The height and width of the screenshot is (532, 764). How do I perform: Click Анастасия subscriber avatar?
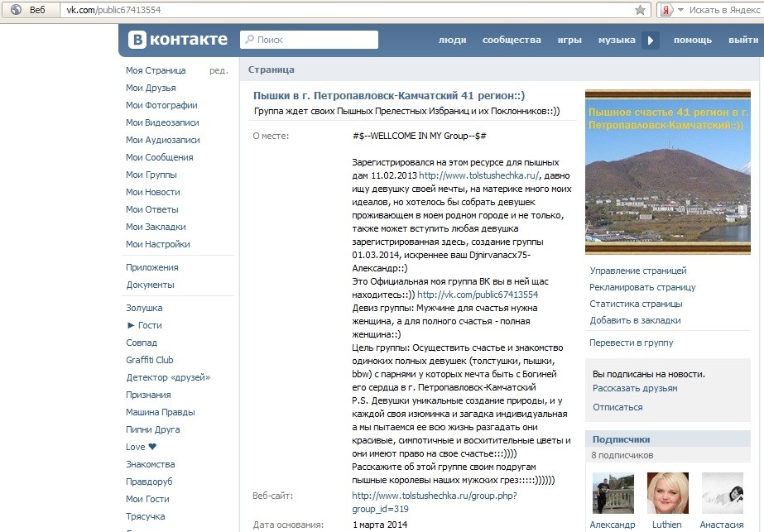point(722,493)
